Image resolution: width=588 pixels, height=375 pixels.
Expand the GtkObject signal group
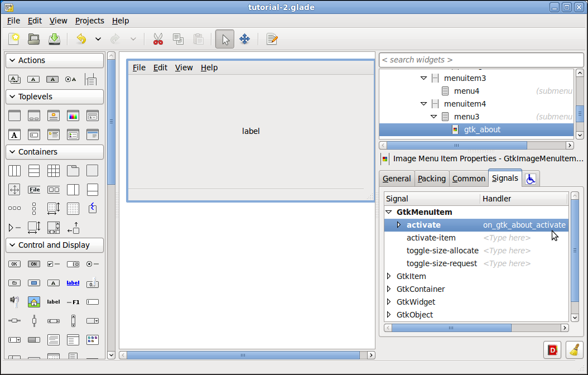(389, 314)
